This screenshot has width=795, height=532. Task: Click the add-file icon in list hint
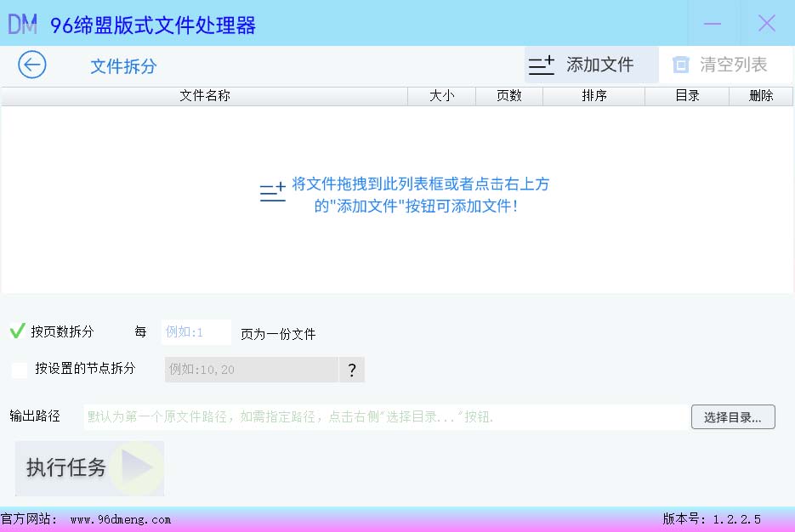273,192
